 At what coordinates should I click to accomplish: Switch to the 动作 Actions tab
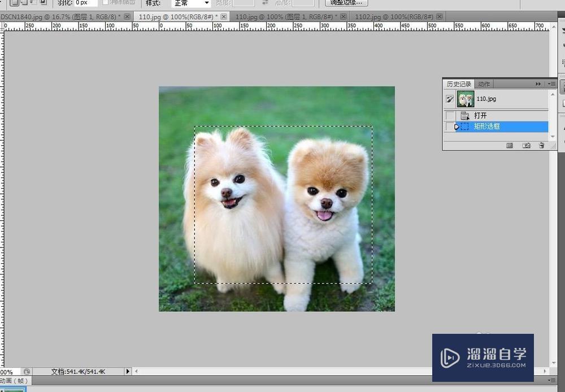point(484,84)
